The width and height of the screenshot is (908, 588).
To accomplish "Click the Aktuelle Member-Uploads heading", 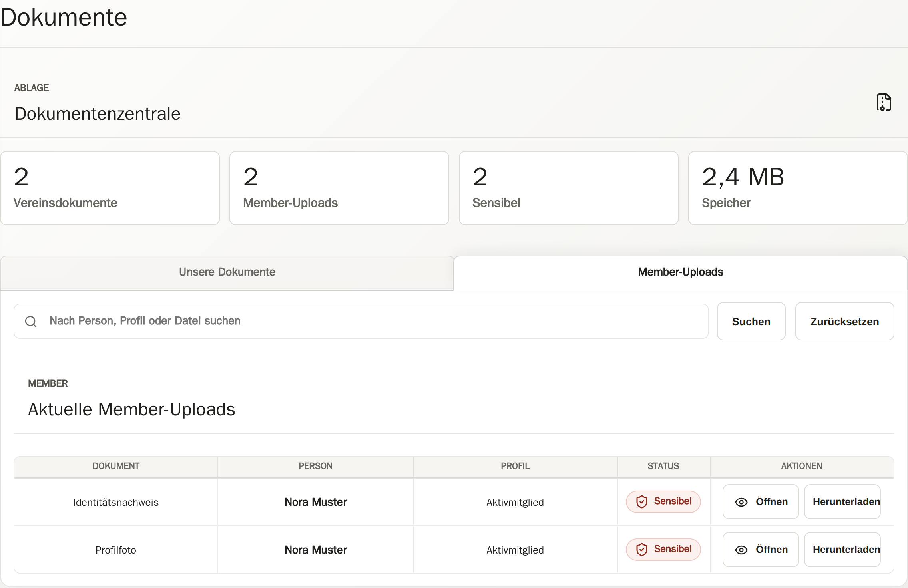I will click(x=131, y=410).
